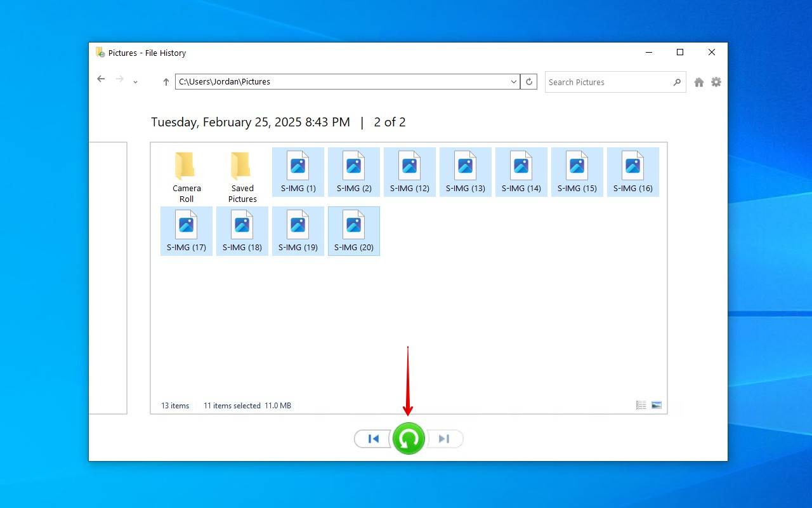
Task: Refresh the current folder view
Action: coord(528,81)
